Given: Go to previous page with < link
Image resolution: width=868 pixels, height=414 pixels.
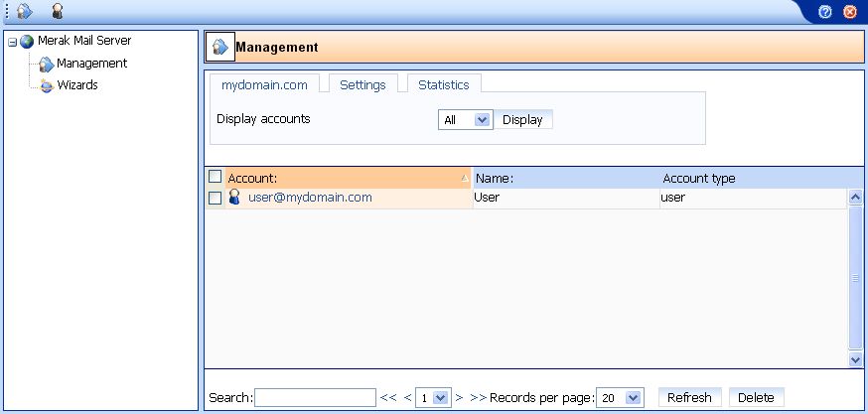Looking at the screenshot, I should pyautogui.click(x=407, y=397).
